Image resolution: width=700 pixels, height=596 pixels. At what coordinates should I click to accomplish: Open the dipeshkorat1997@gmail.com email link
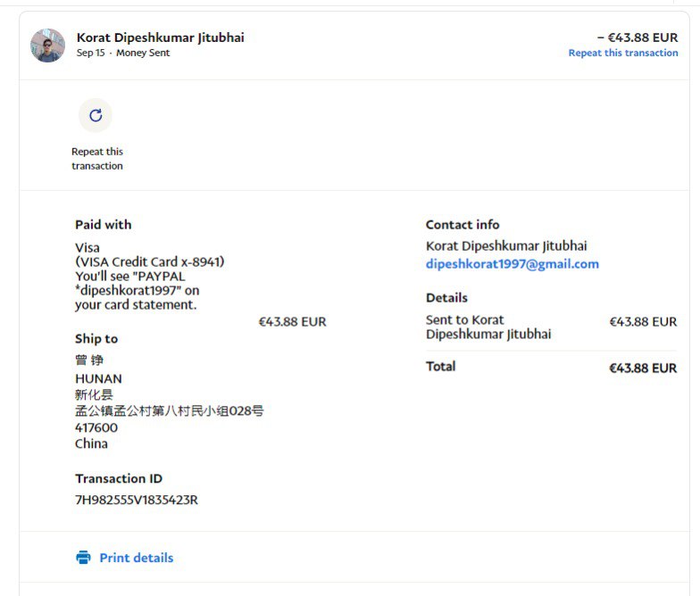pyautogui.click(x=512, y=264)
